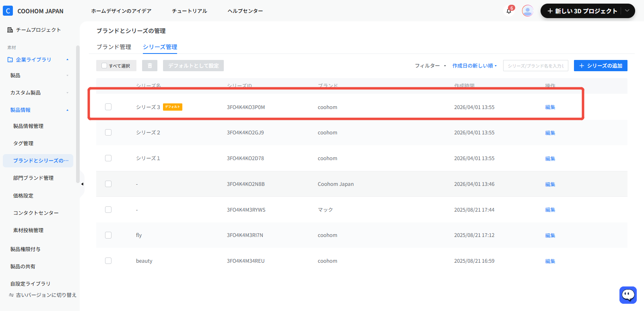The image size is (644, 311).
Task: Click series ID 3FO4K4M3RI7N
Action: point(245,235)
